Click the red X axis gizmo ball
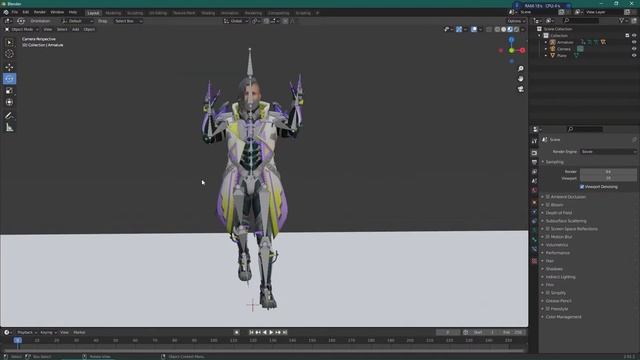This screenshot has height=360, width=640. click(x=522, y=50)
